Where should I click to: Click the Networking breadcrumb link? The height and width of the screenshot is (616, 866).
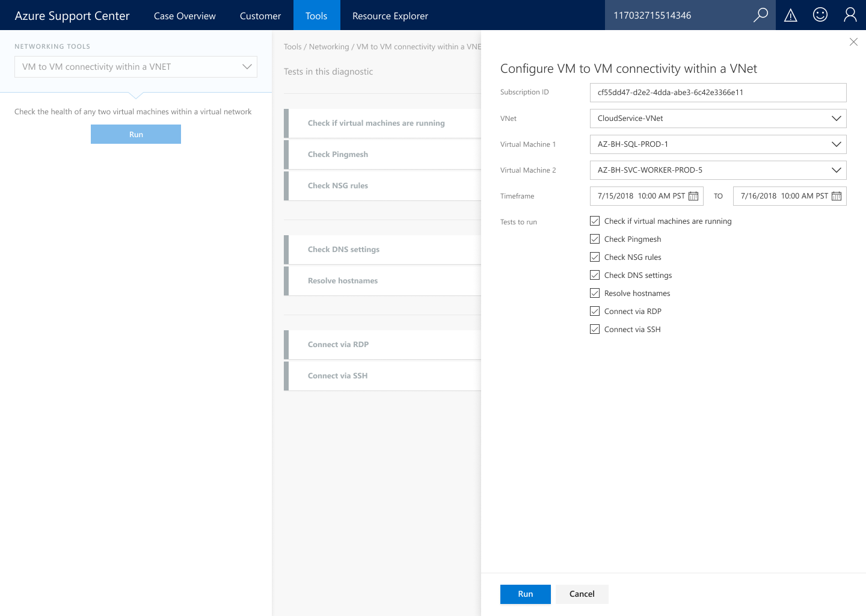(x=329, y=46)
